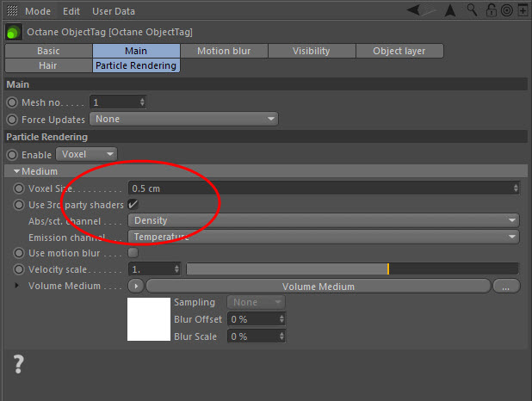The height and width of the screenshot is (401, 532).
Task: Toggle Voxel Size animation dot
Action: click(x=19, y=188)
